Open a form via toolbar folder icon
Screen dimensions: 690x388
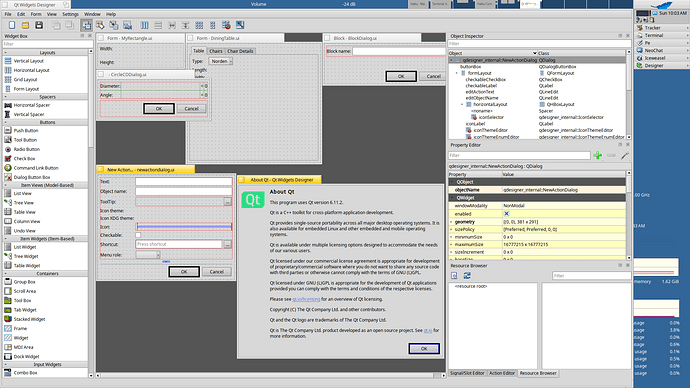[x=26, y=25]
